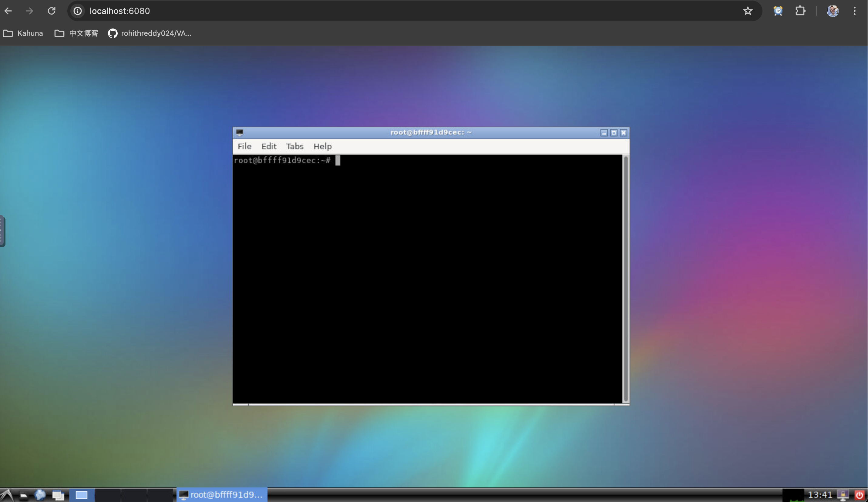Open the terminal's File menu

click(x=244, y=146)
